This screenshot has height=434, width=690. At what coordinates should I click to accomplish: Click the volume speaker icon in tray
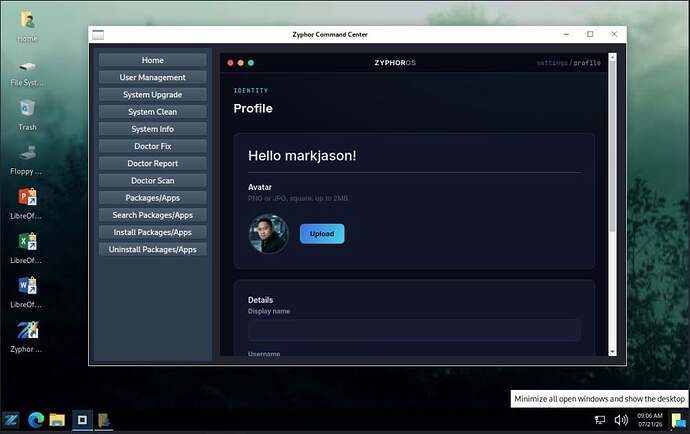click(621, 420)
